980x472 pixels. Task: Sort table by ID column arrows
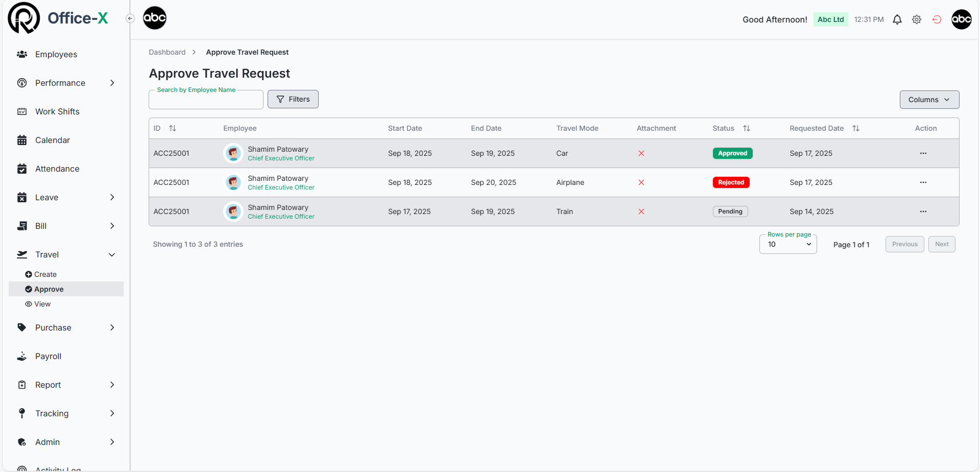point(173,128)
